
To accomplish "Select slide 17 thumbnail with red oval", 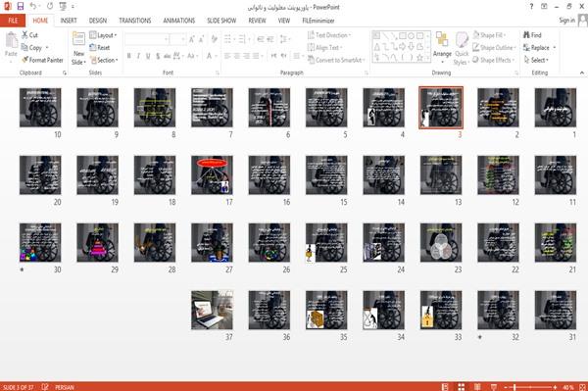I will 212,175.
